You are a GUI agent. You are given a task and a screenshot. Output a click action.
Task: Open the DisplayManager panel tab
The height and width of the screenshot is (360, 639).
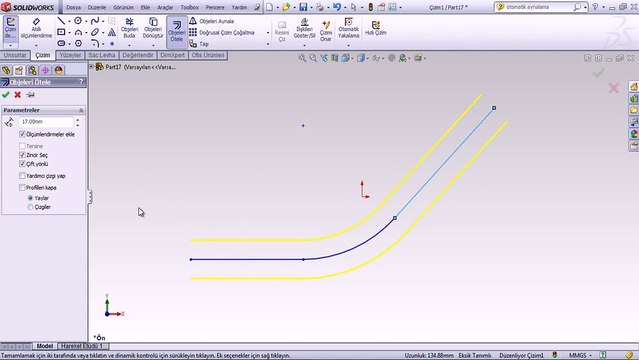[x=58, y=70]
